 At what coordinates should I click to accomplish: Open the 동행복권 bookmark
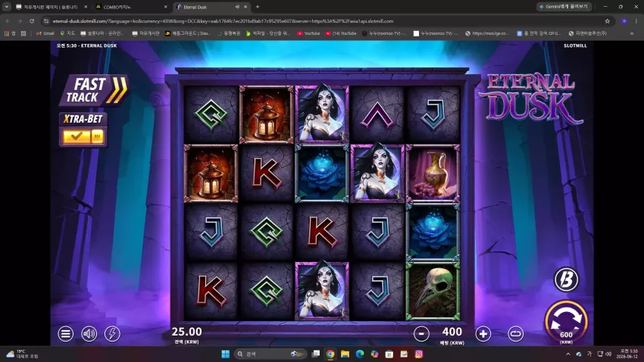pyautogui.click(x=228, y=33)
